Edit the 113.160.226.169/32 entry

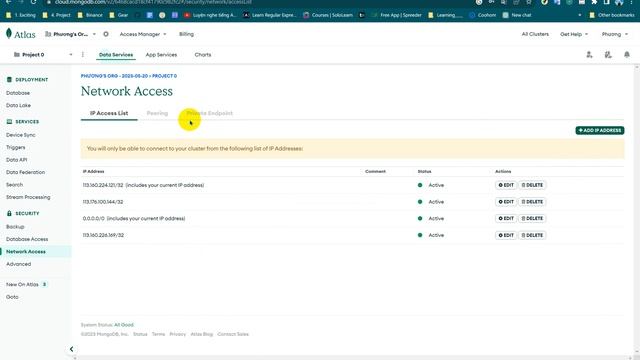point(506,235)
